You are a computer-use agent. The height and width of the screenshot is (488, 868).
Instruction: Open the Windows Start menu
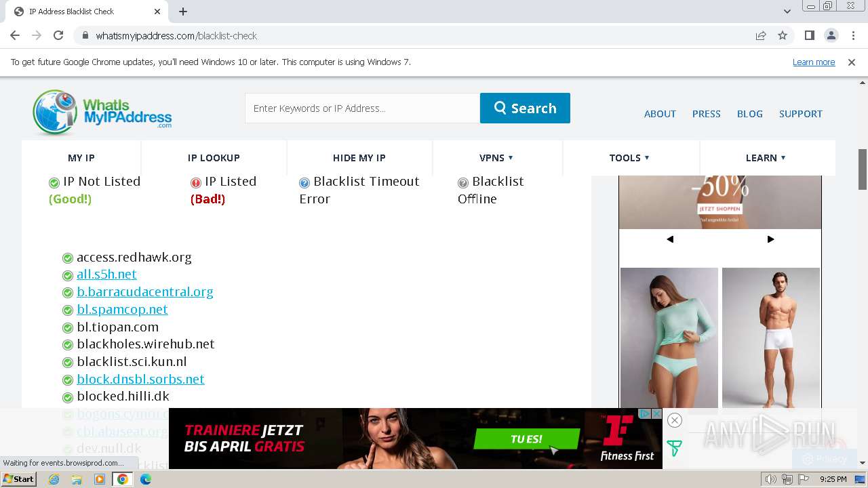pos(18,479)
